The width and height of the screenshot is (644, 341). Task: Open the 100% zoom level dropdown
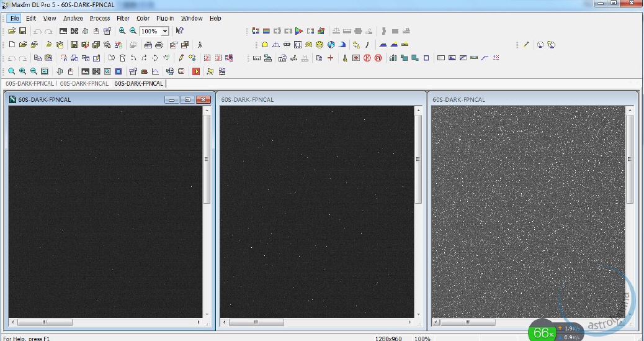click(x=165, y=31)
